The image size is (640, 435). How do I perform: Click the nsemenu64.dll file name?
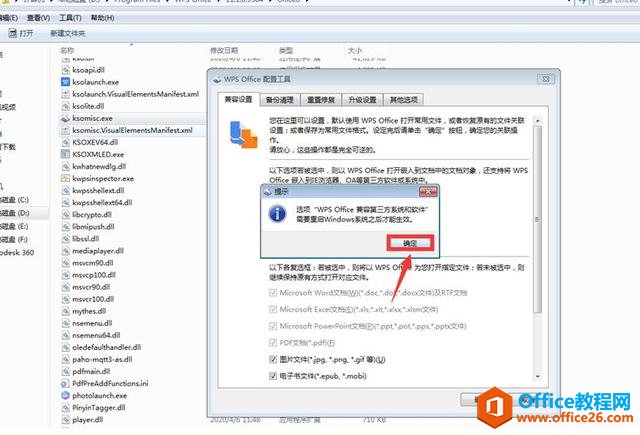tap(96, 335)
